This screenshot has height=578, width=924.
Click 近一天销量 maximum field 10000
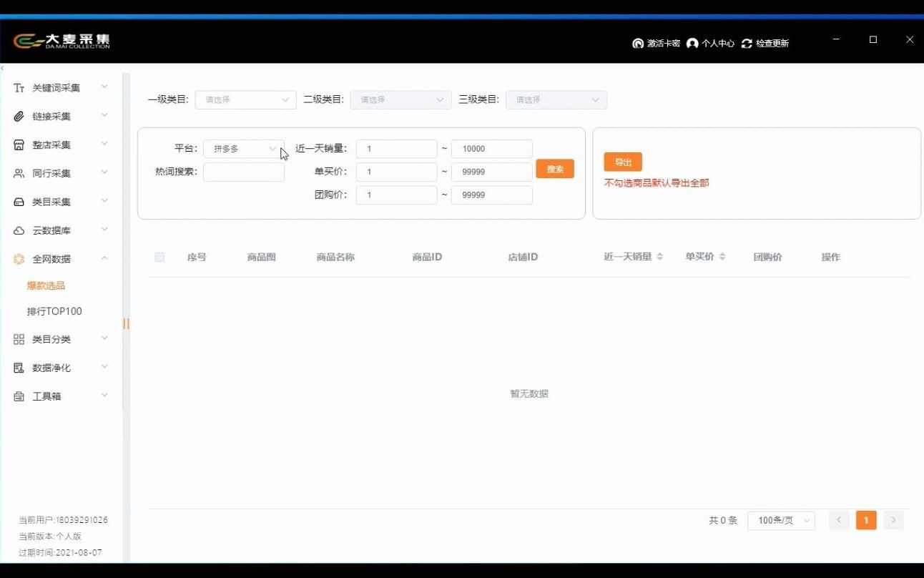(x=492, y=149)
